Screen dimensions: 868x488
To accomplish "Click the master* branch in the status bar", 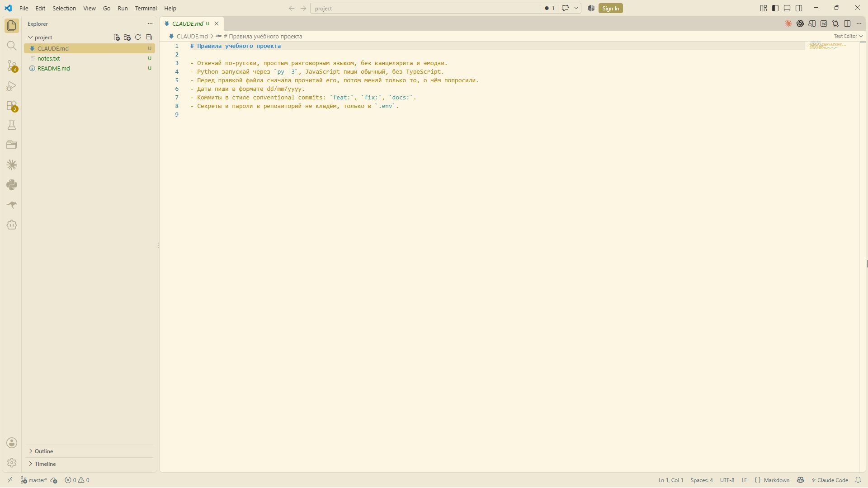I will [34, 480].
